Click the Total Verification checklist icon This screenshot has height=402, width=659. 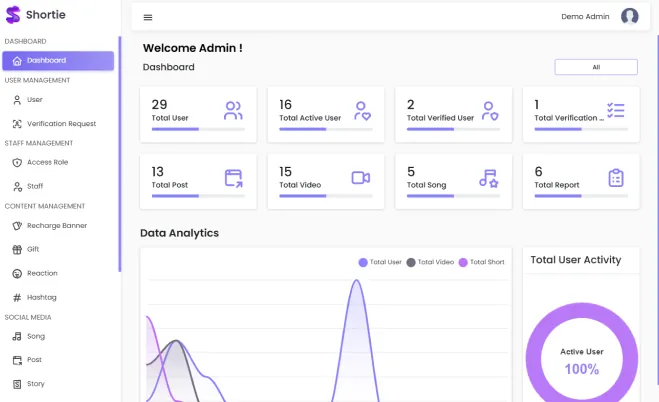(x=616, y=110)
